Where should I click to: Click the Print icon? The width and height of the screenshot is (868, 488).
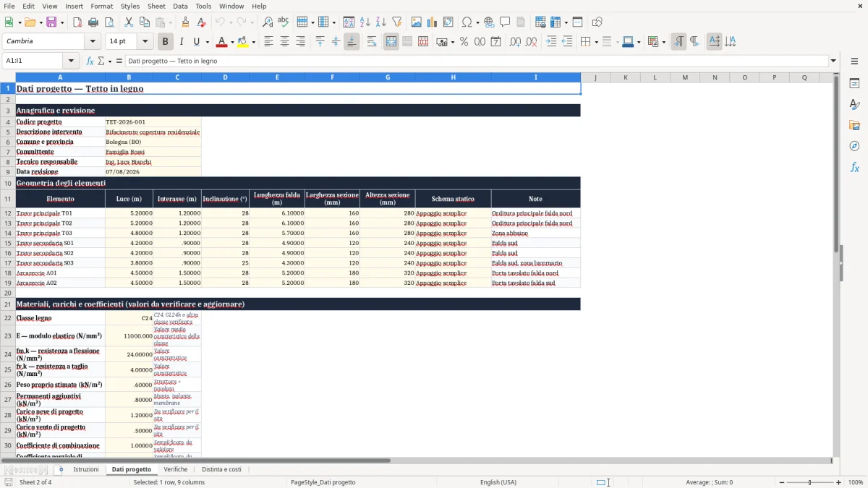click(93, 22)
